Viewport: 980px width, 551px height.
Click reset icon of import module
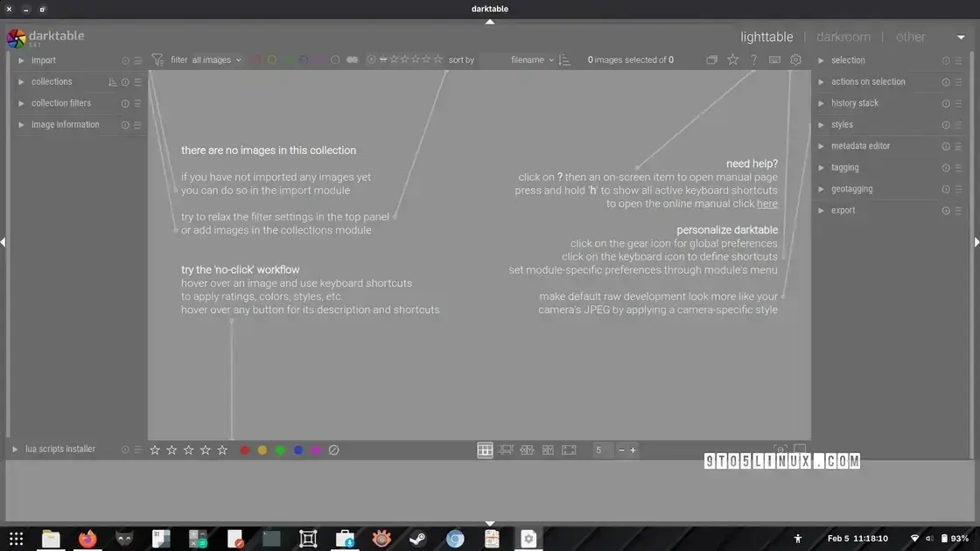click(125, 60)
